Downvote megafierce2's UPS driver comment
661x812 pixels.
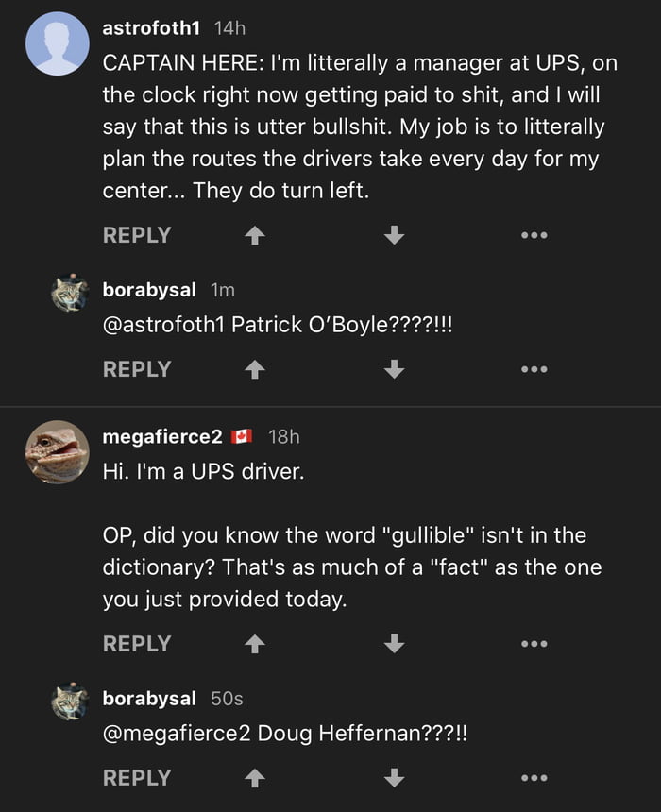pos(395,644)
